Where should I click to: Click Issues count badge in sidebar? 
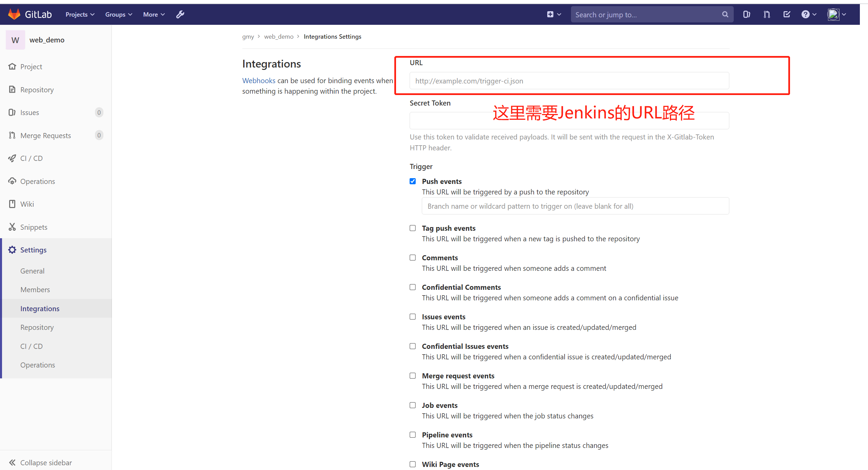click(x=99, y=112)
